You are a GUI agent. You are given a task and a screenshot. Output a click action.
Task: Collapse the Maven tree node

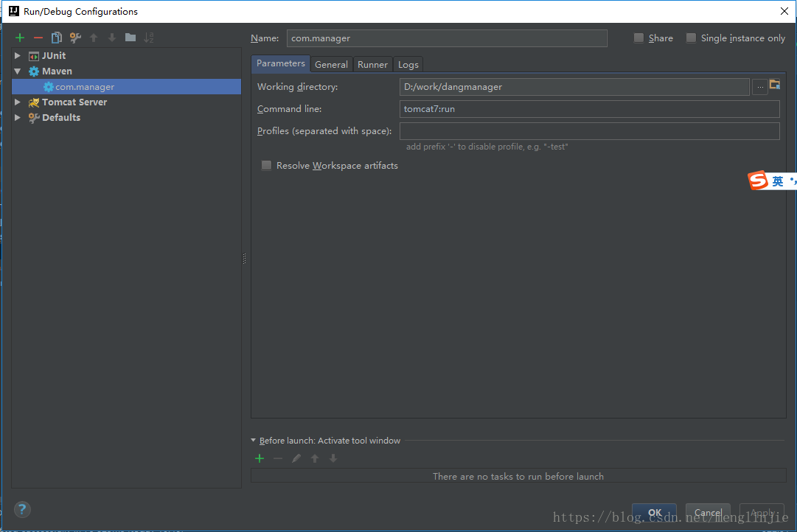(x=18, y=71)
